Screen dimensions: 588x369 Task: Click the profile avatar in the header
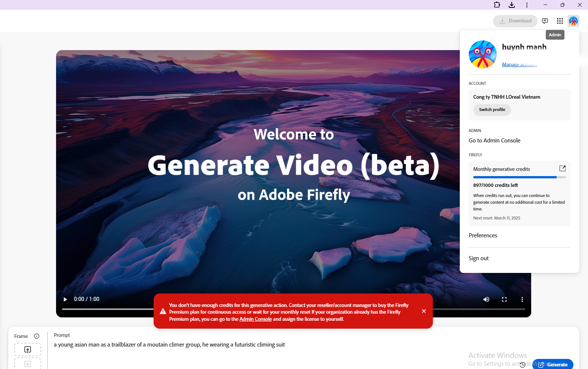click(x=573, y=21)
